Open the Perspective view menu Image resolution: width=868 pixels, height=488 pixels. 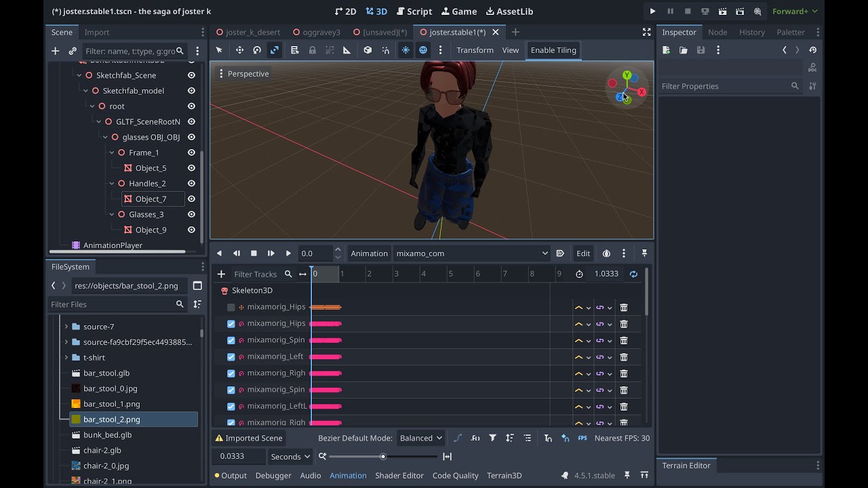[x=243, y=74]
